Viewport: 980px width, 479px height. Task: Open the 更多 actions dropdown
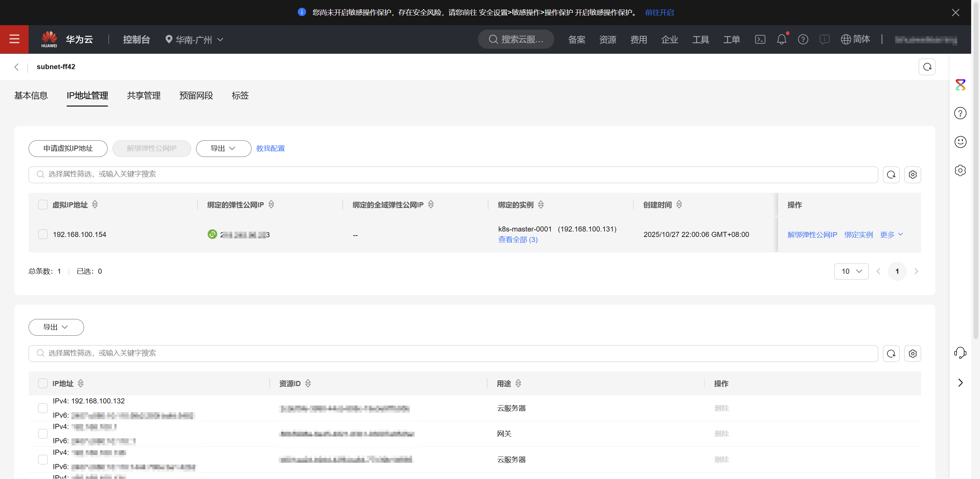891,234
